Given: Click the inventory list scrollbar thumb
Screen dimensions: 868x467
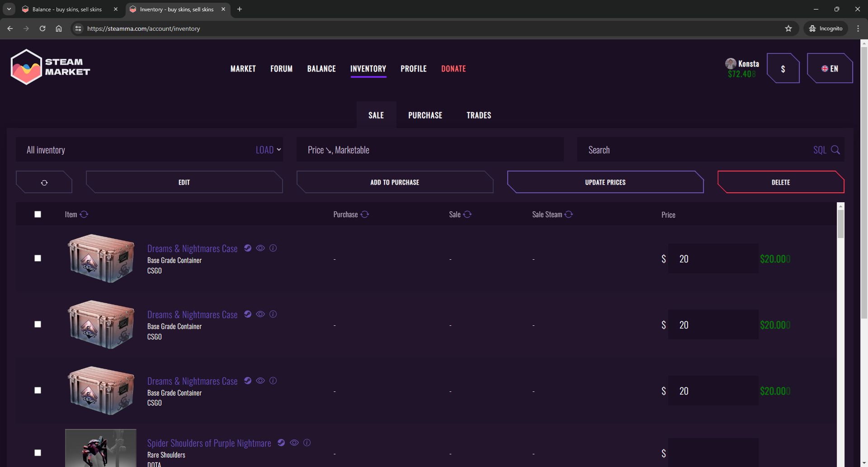Looking at the screenshot, I should 840,224.
